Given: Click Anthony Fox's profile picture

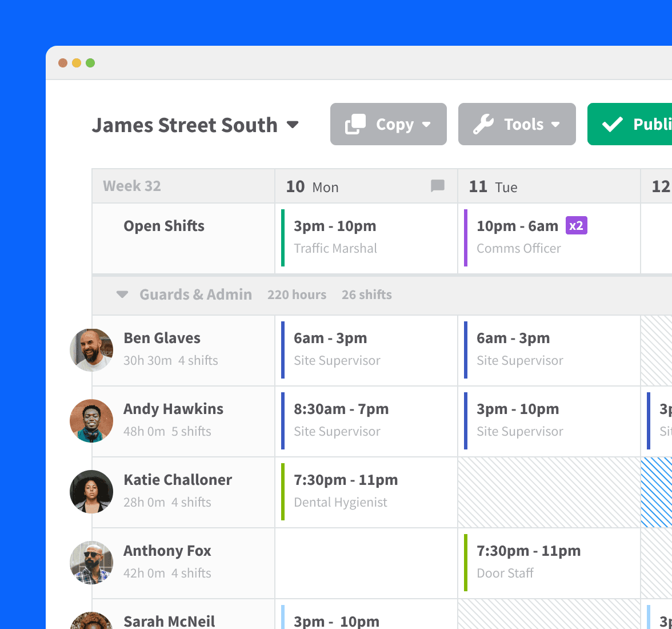Looking at the screenshot, I should click(x=91, y=563).
